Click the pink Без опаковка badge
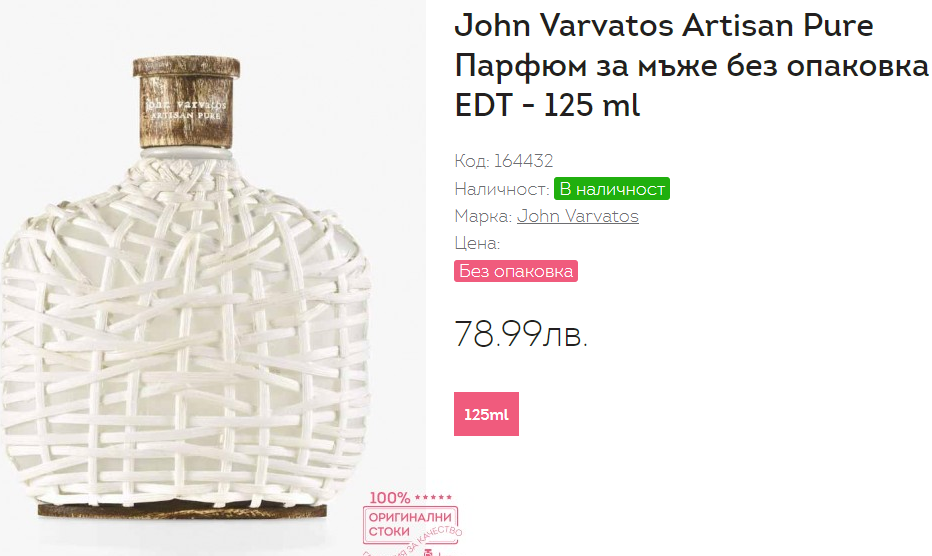 click(x=516, y=271)
